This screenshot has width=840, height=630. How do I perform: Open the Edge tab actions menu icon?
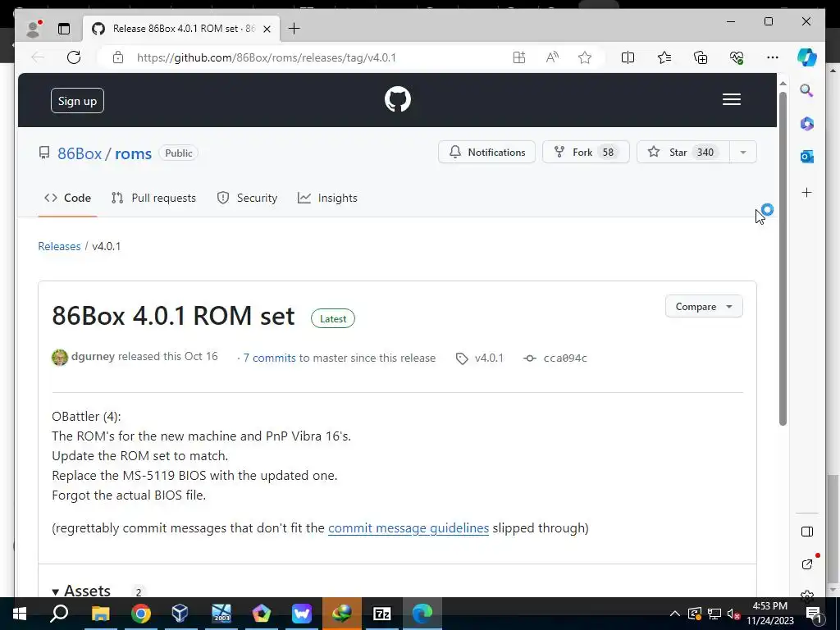click(x=64, y=29)
